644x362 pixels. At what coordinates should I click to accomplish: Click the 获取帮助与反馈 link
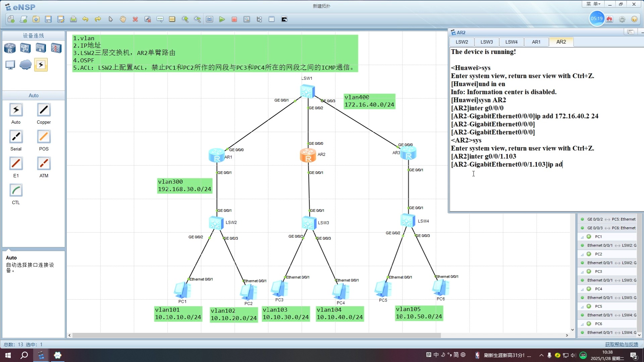[x=622, y=344]
